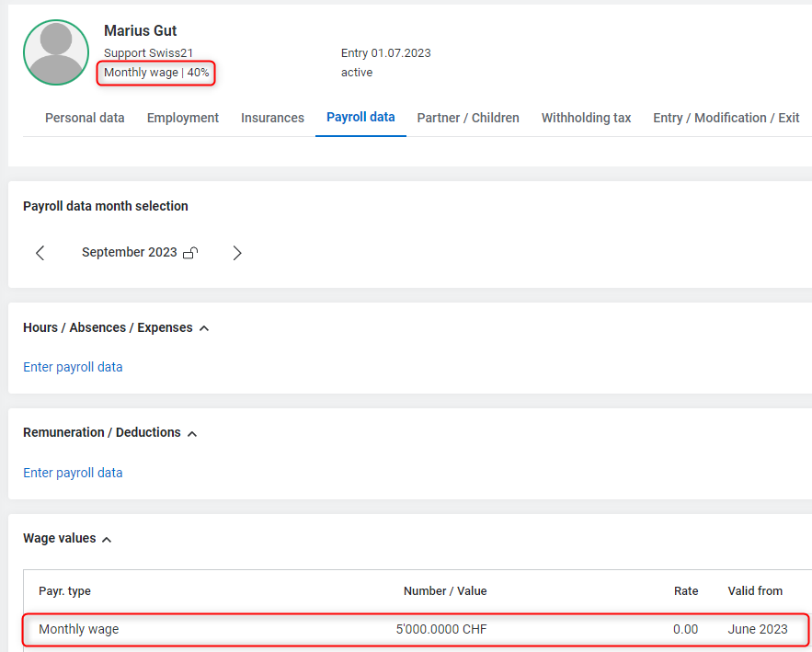This screenshot has width=812, height=652.
Task: Click the September 2023 month label
Action: pyautogui.click(x=129, y=253)
